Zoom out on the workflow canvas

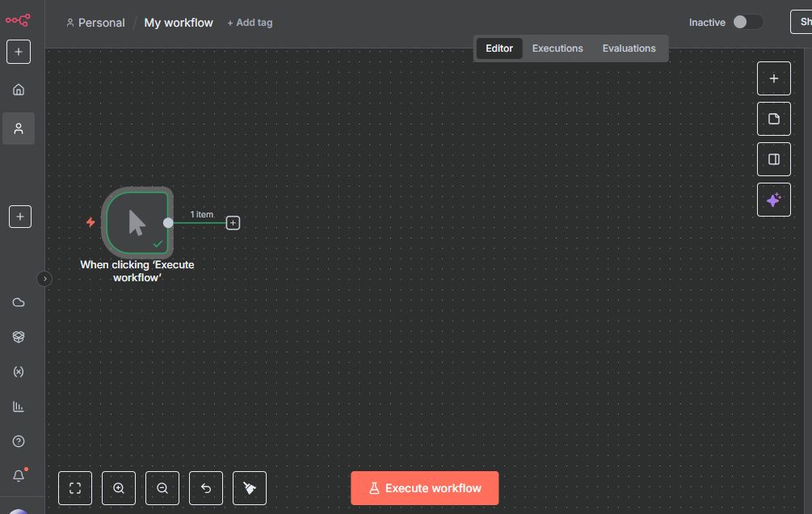pos(162,488)
